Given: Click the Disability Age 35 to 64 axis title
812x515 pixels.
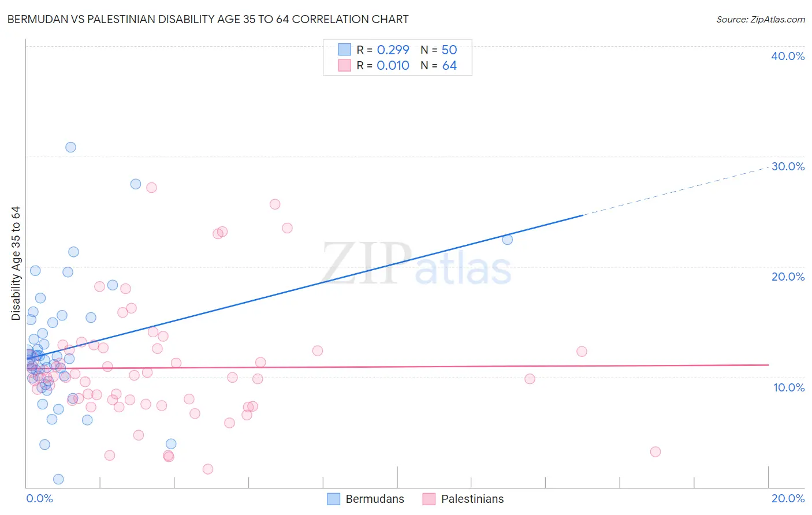Looking at the screenshot, I should tap(16, 263).
